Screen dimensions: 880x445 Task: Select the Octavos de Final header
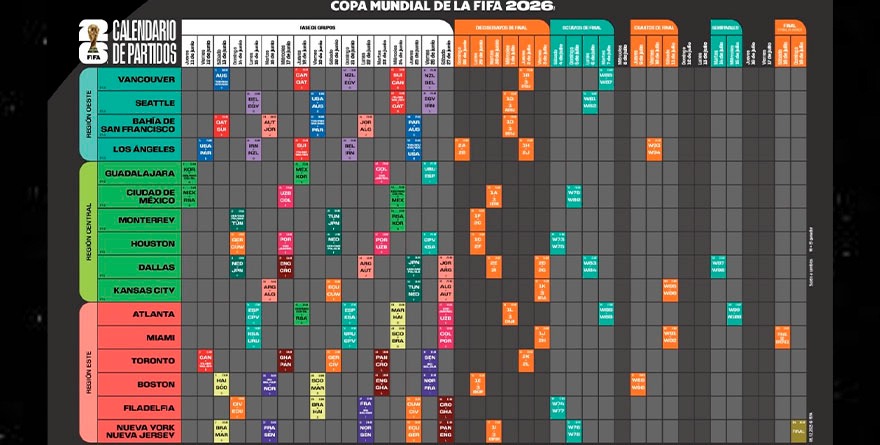tap(580, 27)
